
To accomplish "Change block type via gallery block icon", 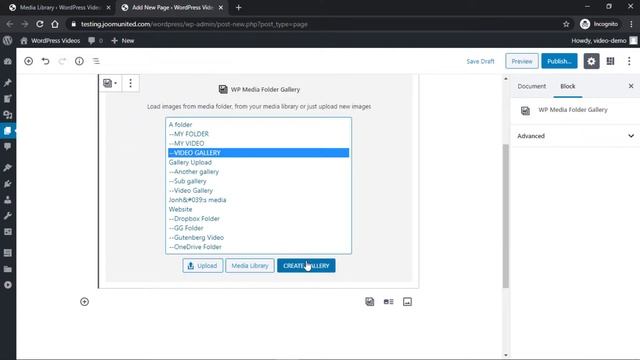I will 110,83.
